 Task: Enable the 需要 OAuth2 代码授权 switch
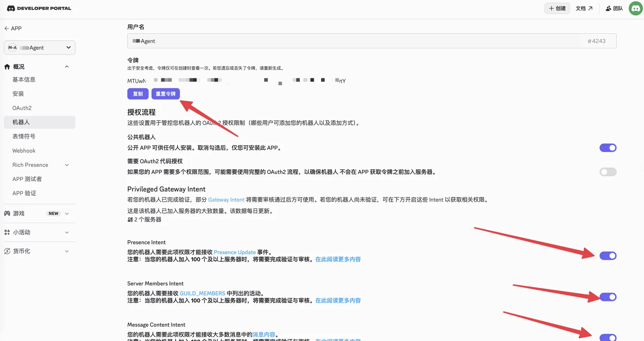tap(608, 172)
